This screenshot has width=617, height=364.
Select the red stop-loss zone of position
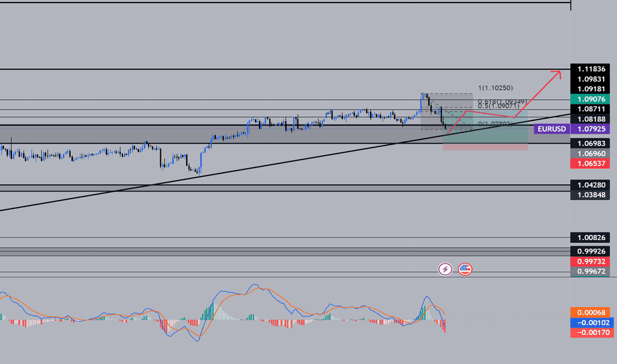pyautogui.click(x=485, y=147)
